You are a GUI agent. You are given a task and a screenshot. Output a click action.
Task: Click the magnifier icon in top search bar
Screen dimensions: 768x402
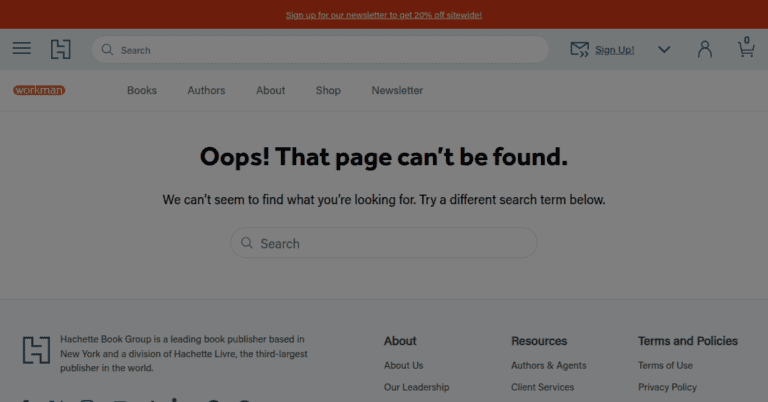pos(107,50)
